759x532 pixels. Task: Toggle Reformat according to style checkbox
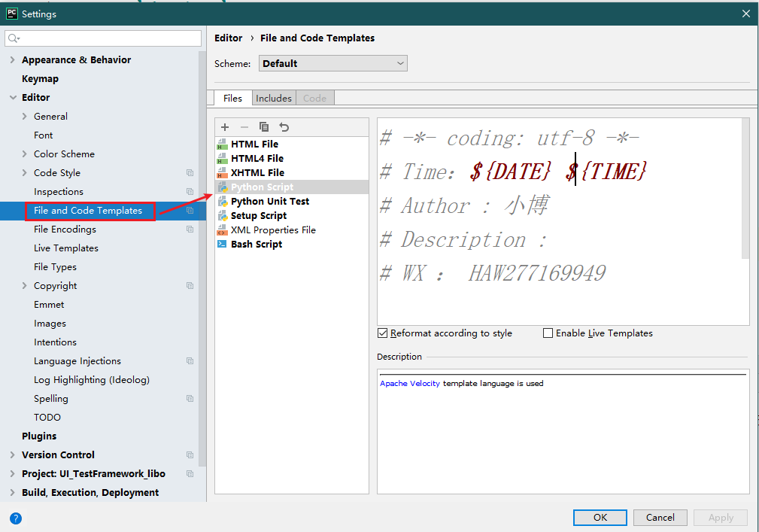click(383, 333)
